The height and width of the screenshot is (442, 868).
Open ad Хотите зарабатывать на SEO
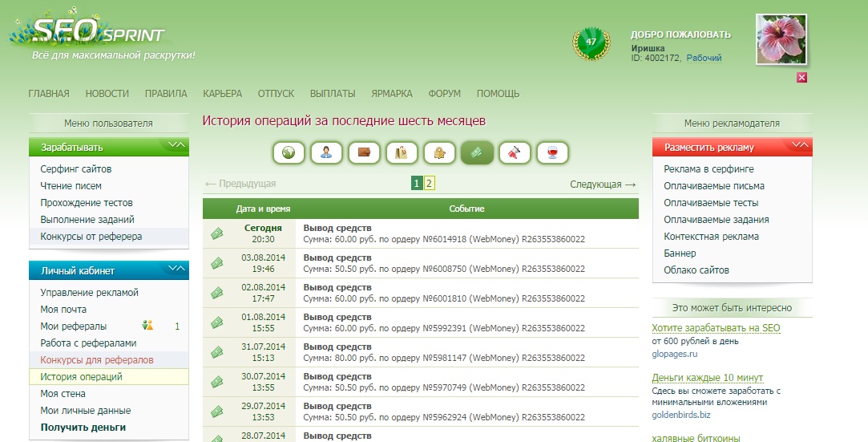(716, 328)
